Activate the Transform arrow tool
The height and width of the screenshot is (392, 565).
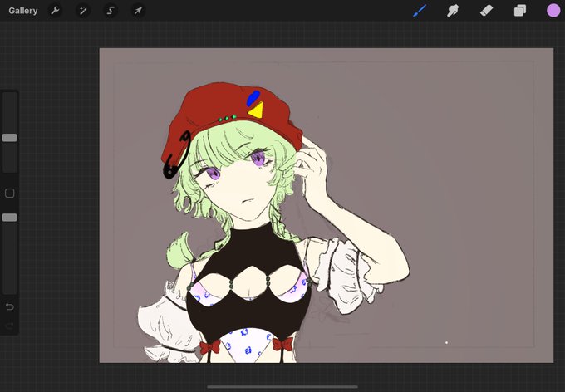click(139, 11)
